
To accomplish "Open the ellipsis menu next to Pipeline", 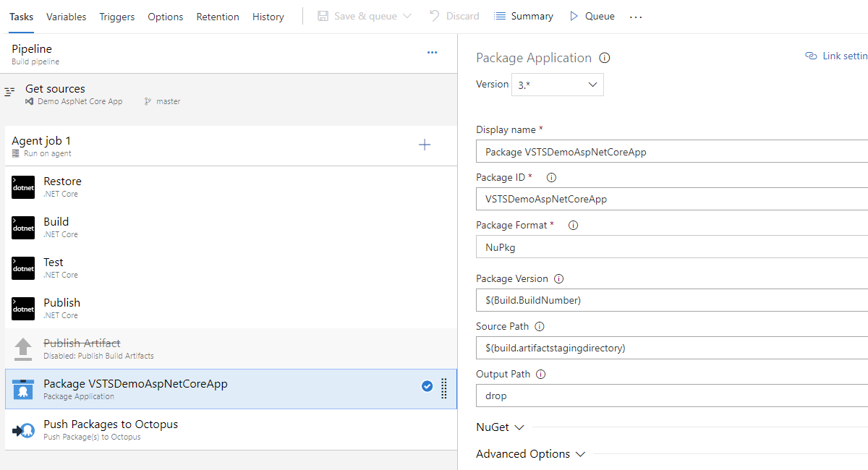I will 433,53.
